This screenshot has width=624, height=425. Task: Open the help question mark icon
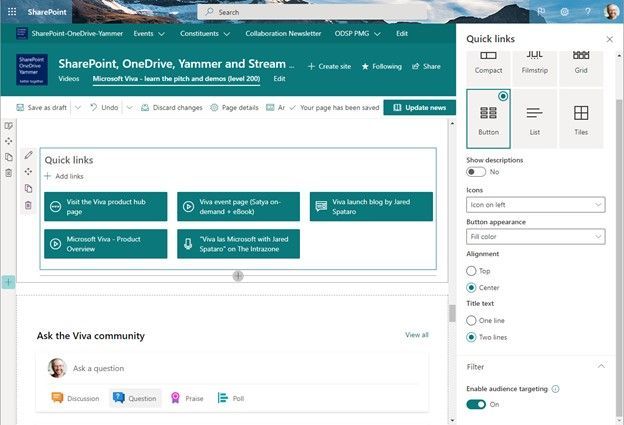[587, 12]
